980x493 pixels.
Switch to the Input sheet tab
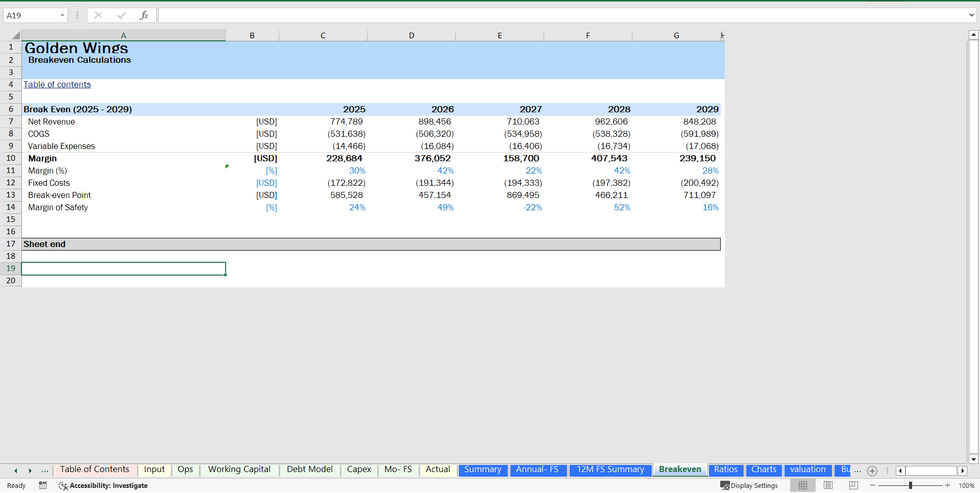(x=154, y=470)
